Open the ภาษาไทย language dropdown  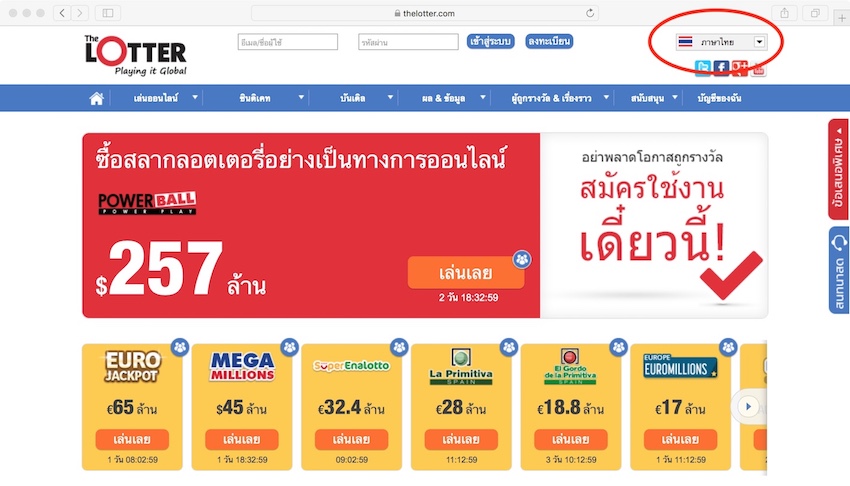coord(721,42)
